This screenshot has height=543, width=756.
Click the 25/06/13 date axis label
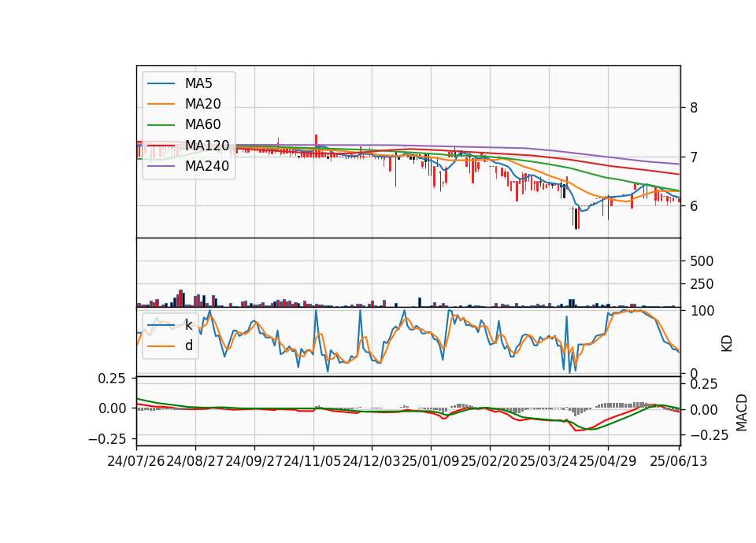pyautogui.click(x=678, y=461)
